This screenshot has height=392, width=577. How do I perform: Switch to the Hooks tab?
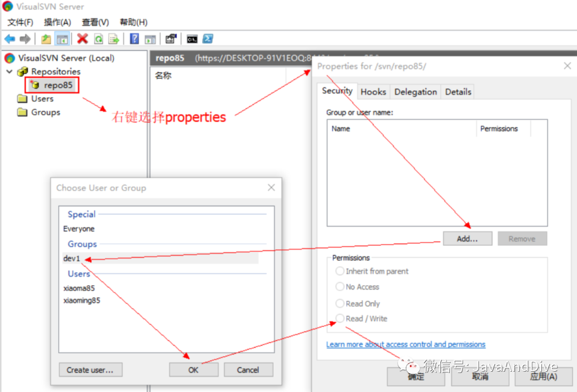pyautogui.click(x=373, y=92)
